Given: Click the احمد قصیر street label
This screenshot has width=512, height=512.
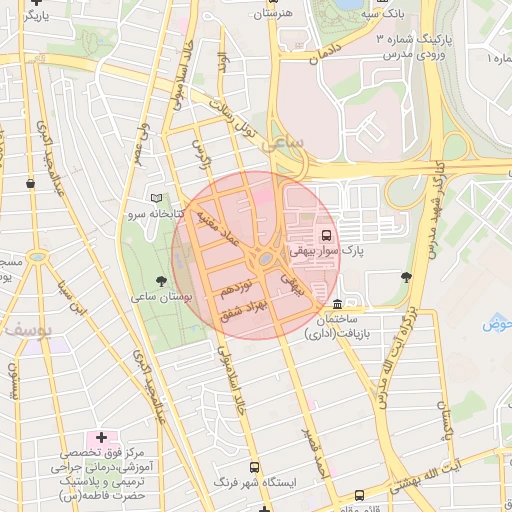Looking at the screenshot, I should coord(315,454).
